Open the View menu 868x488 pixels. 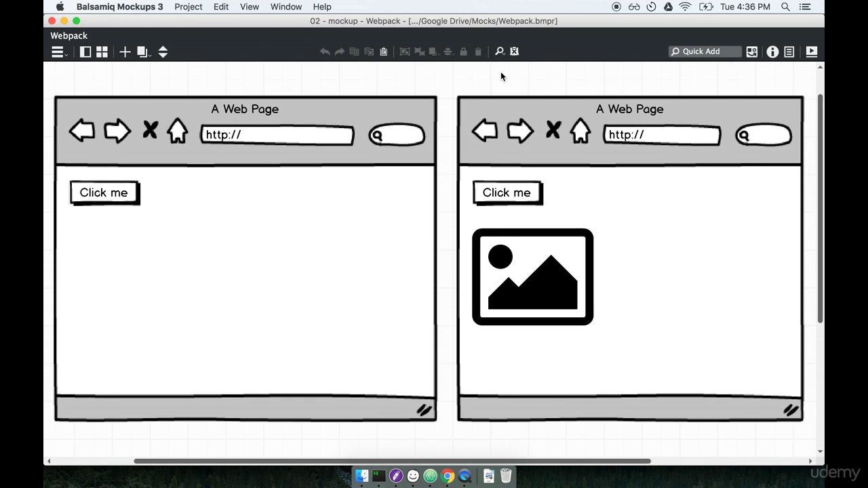[x=250, y=7]
